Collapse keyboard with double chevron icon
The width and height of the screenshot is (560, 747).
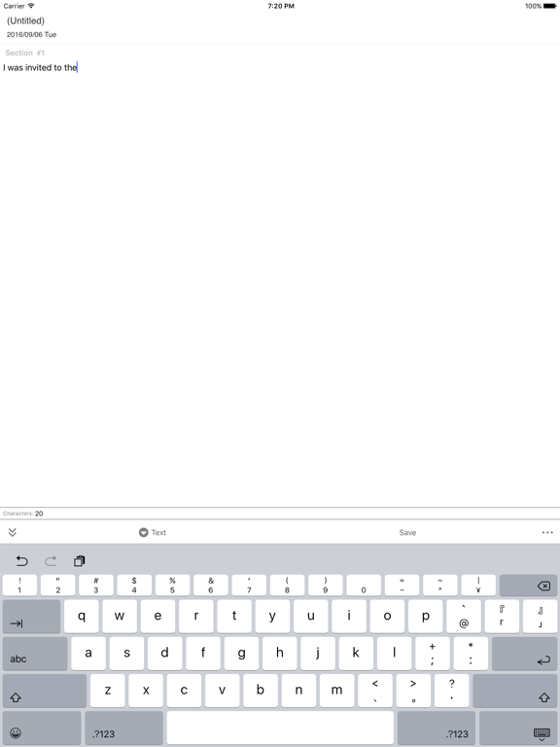(13, 532)
